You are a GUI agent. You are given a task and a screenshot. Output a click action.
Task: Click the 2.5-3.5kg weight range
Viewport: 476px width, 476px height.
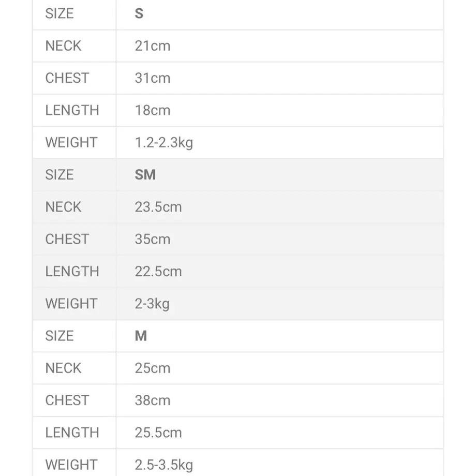[x=164, y=465]
